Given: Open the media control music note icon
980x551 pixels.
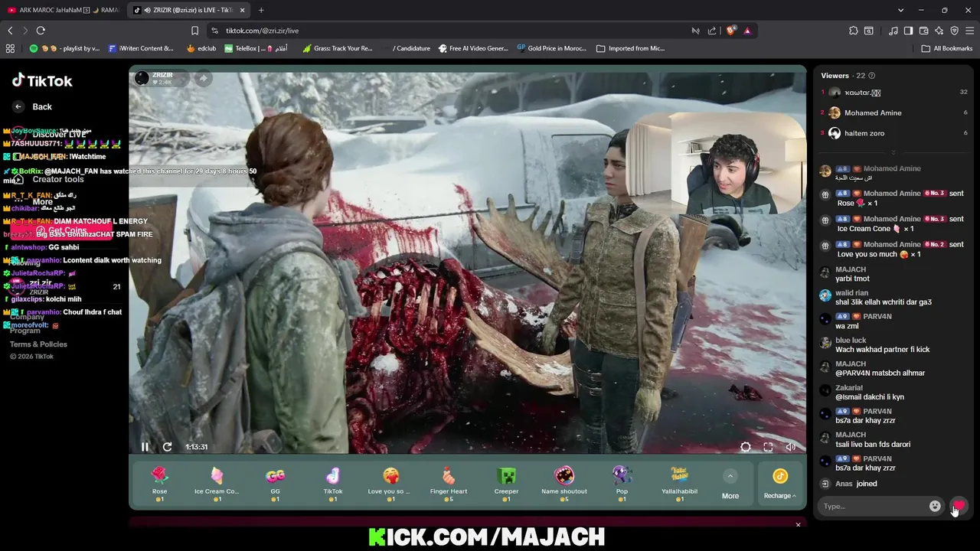Looking at the screenshot, I should (893, 31).
